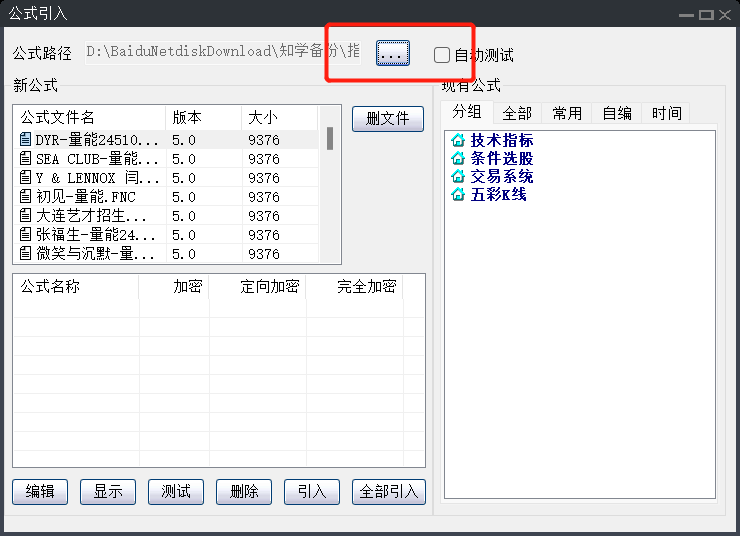The width and height of the screenshot is (740, 536).
Task: Enable the 自动测试 checkbox
Action: coord(442,55)
